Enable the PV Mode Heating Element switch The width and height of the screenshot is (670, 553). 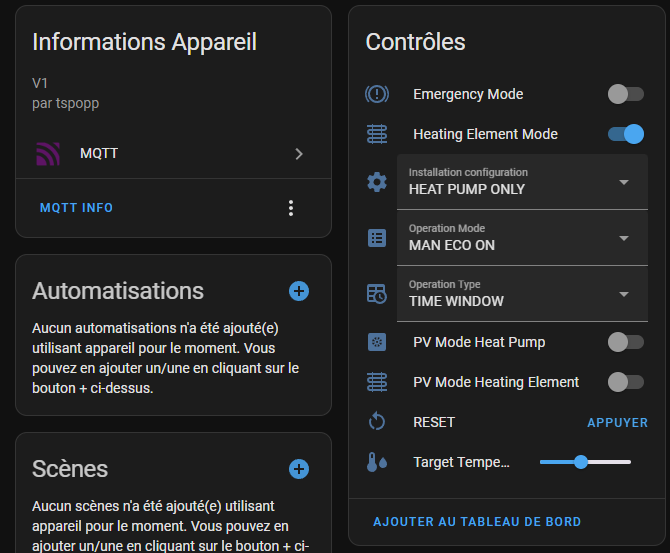[626, 382]
